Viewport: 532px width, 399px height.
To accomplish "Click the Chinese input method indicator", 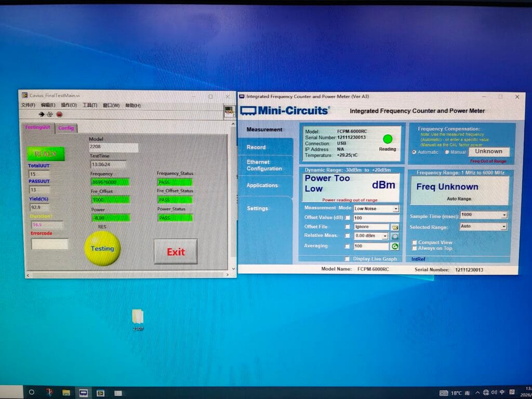I will coord(502,393).
